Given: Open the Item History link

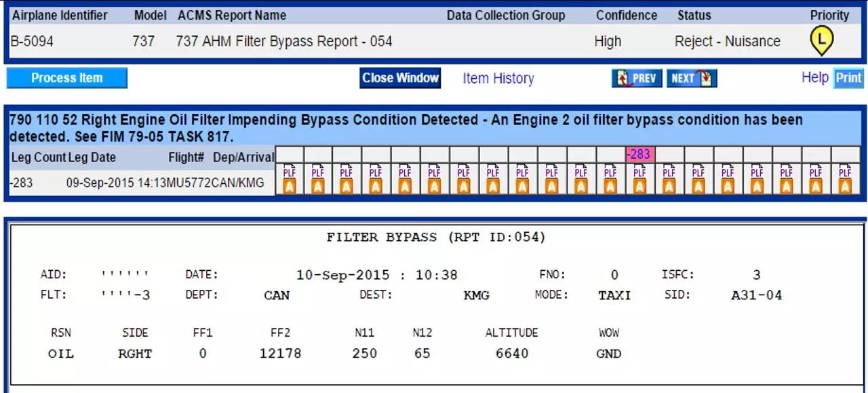Looking at the screenshot, I should [x=498, y=78].
